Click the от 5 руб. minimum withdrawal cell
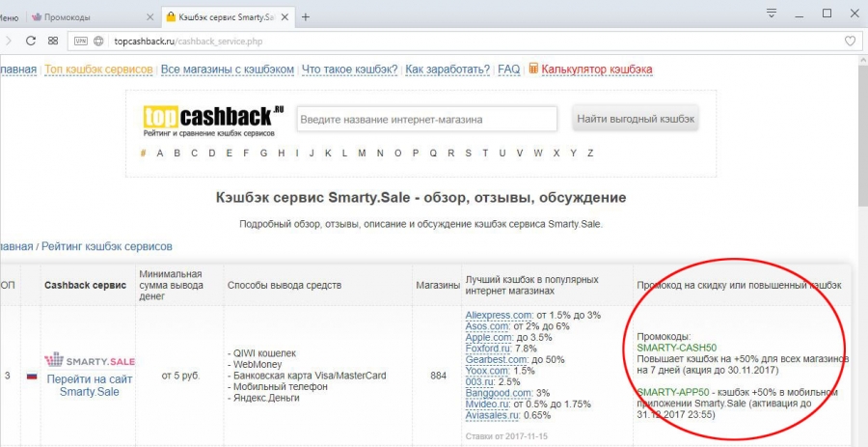The height and width of the screenshot is (447, 868). point(180,376)
